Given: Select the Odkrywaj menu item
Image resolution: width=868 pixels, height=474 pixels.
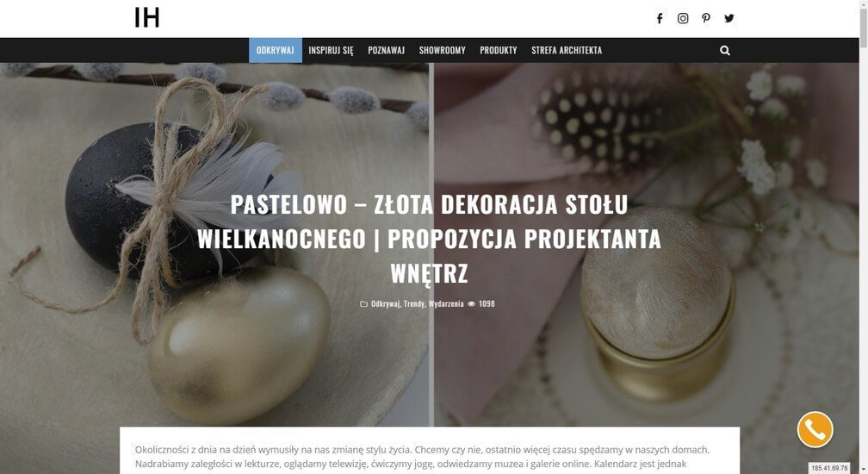Looking at the screenshot, I should coord(276,50).
